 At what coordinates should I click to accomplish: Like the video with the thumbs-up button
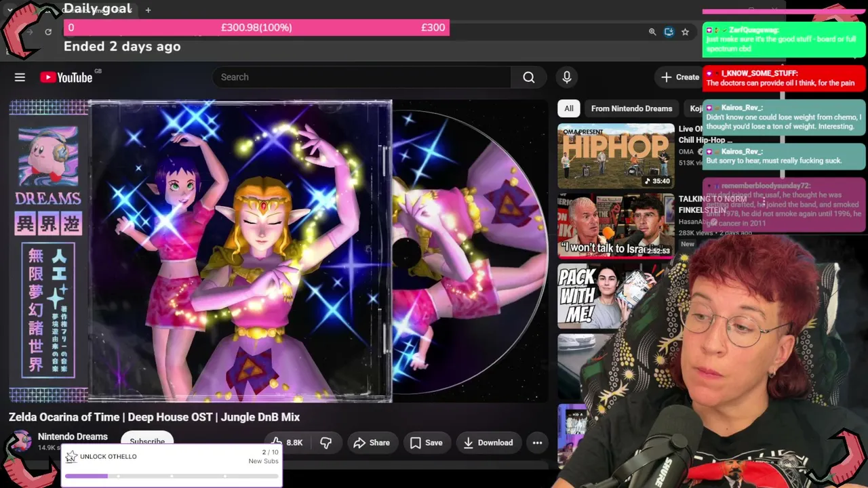pos(287,443)
